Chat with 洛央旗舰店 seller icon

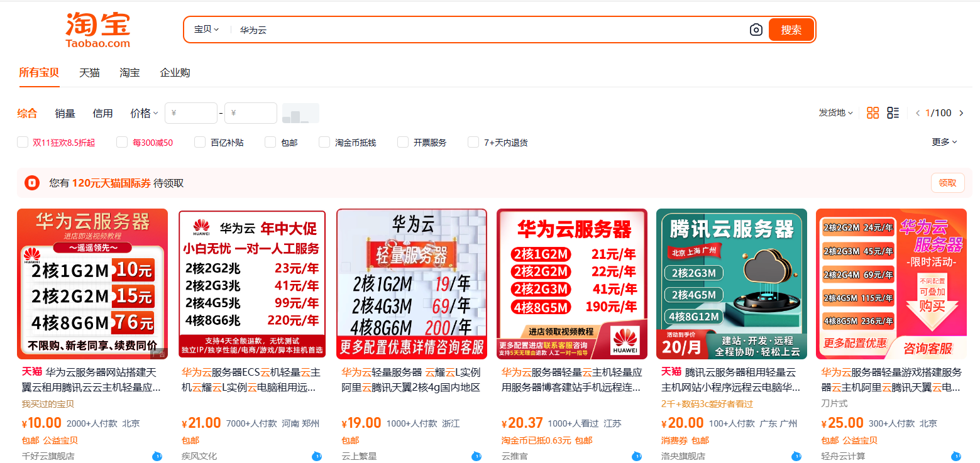(796, 456)
